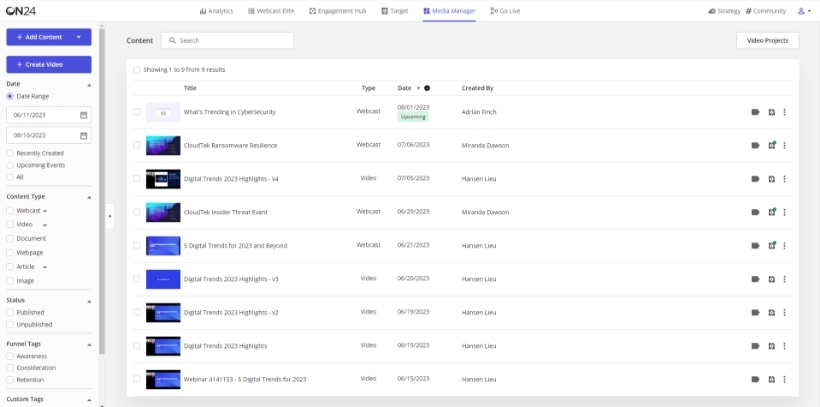Image resolution: width=820 pixels, height=407 pixels.
Task: Click the info icon beside the Date column header
Action: click(x=427, y=88)
